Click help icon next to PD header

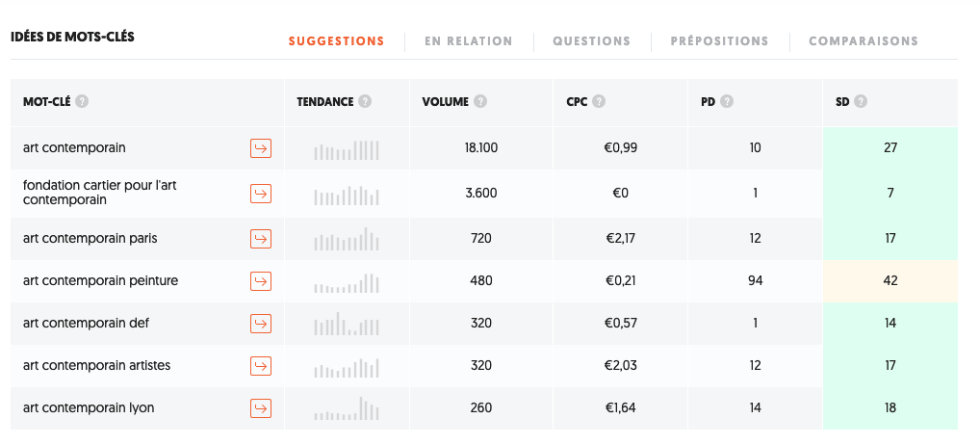726,101
